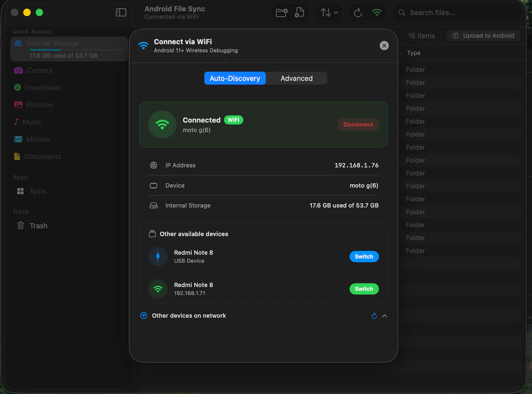The image size is (532, 394).
Task: Click the blue WiFi icon in dialog header
Action: coord(143,46)
